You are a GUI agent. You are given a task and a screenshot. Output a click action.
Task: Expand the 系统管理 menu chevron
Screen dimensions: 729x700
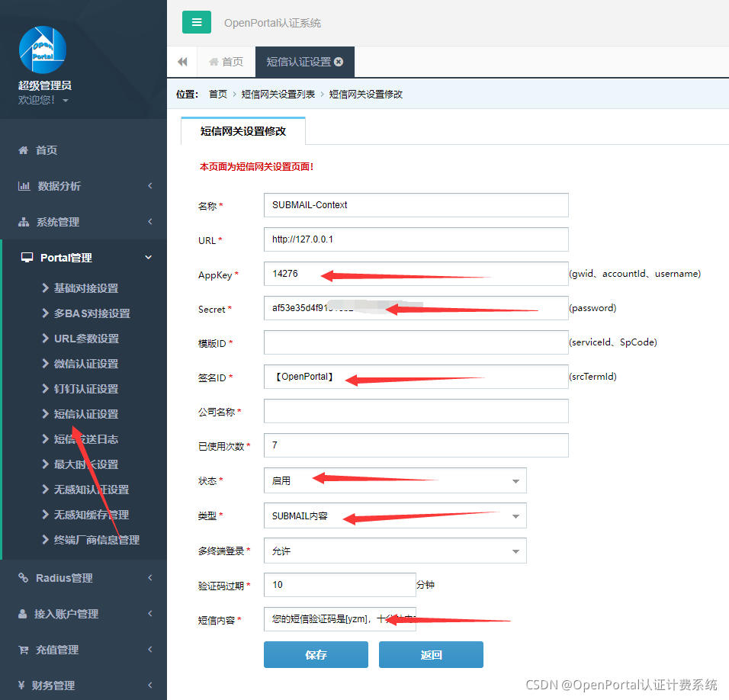point(149,222)
